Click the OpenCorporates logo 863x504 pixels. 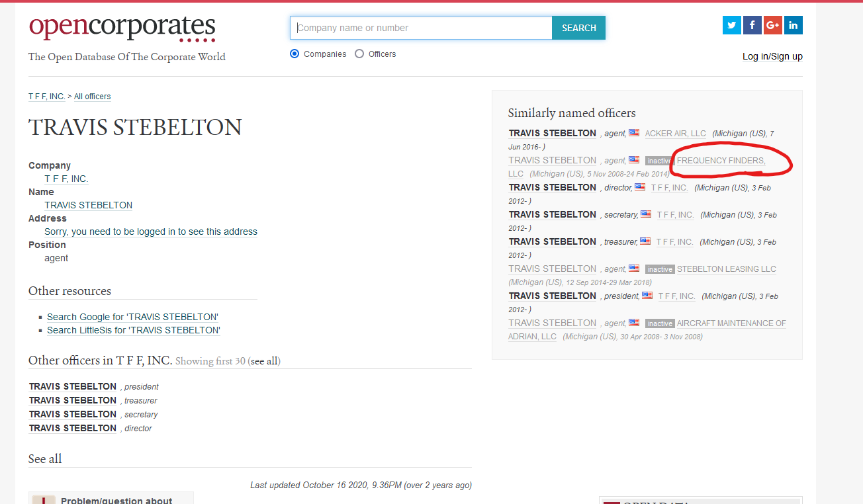pos(122,28)
